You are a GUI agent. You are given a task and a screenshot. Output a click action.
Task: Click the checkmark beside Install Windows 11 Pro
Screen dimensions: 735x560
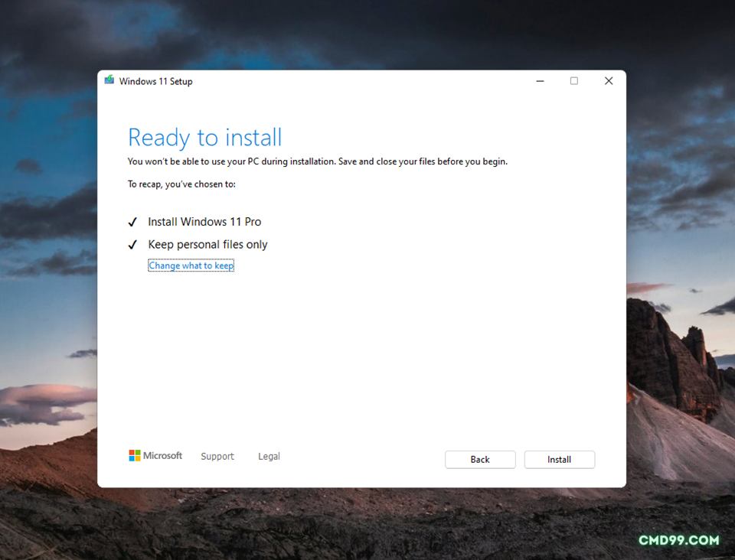click(x=132, y=222)
